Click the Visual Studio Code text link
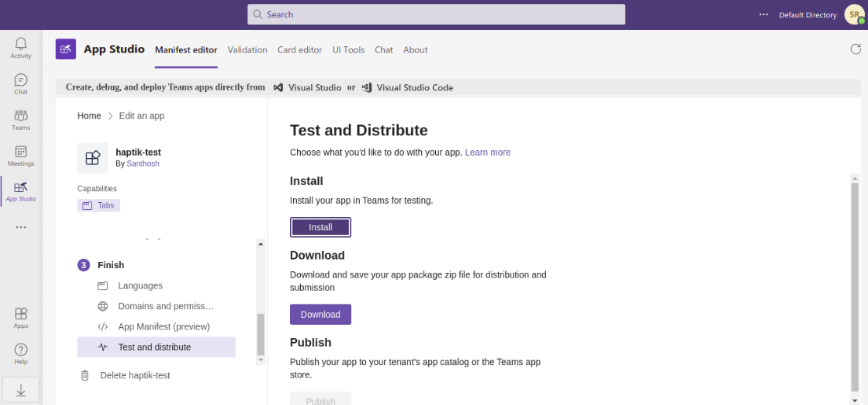The height and width of the screenshot is (405, 868). click(415, 87)
